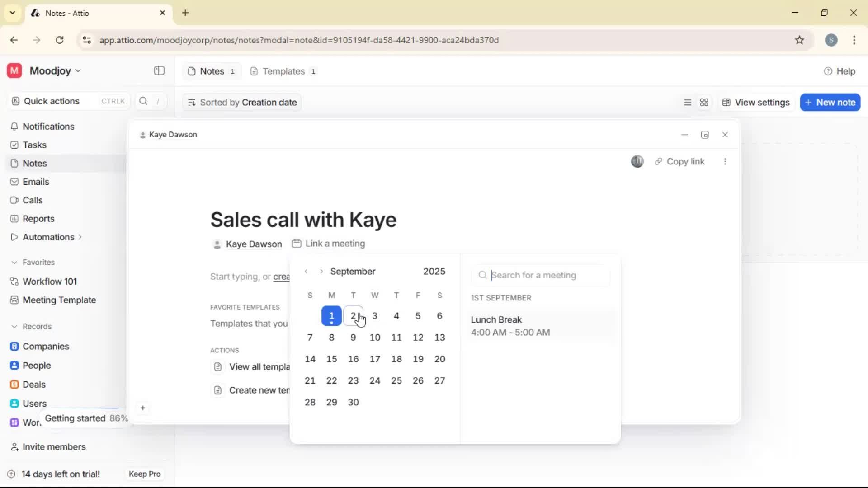868x488 pixels.
Task: Navigate to next month in the calendar
Action: pyautogui.click(x=321, y=271)
